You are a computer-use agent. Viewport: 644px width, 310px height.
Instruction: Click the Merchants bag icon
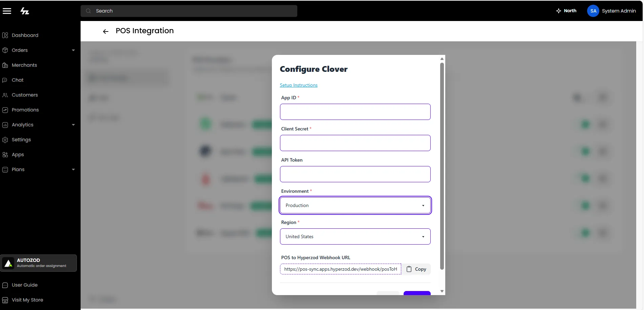click(5, 65)
